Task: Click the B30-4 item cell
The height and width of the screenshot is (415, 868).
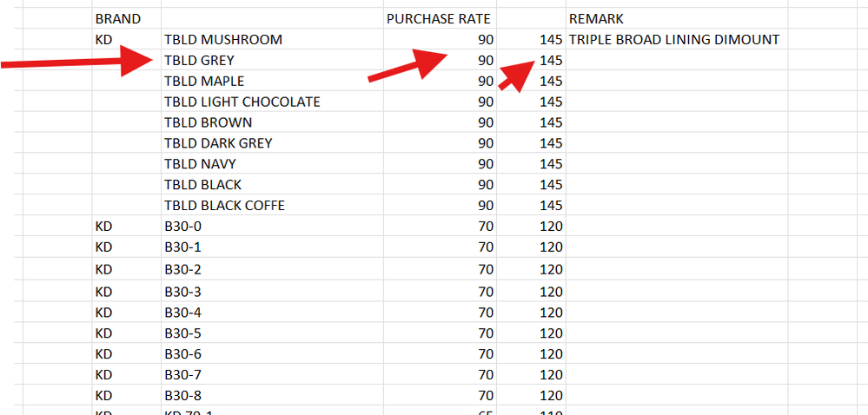Action: [272, 313]
